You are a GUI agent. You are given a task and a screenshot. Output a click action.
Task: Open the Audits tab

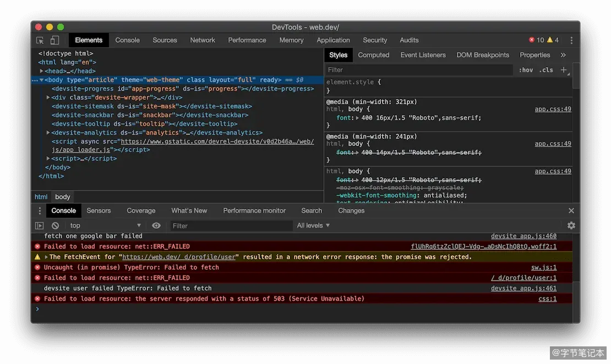pos(409,40)
